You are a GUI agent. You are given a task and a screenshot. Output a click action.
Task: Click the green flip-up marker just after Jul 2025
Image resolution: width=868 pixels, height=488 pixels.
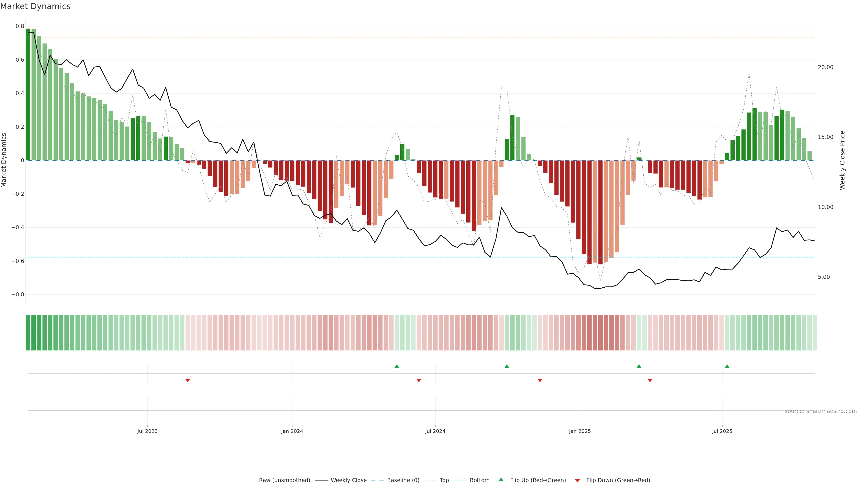pos(727,366)
